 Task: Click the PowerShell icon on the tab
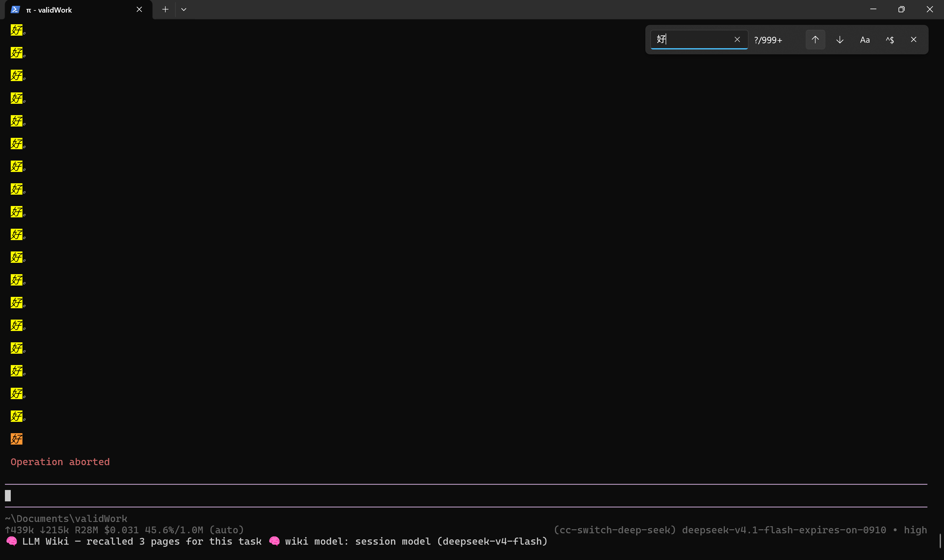tap(15, 10)
